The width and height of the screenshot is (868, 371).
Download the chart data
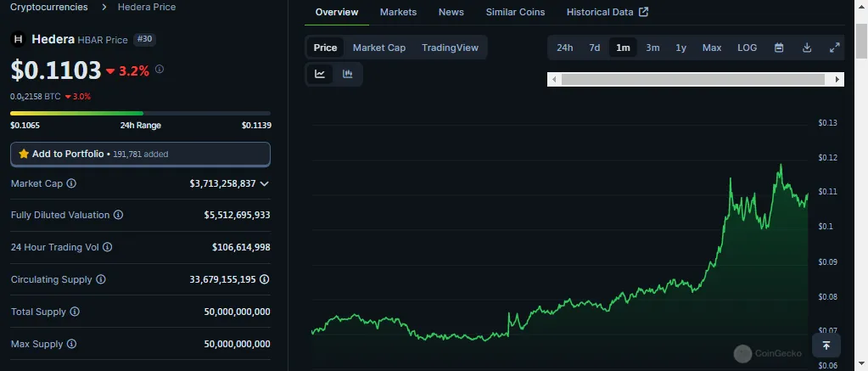point(807,48)
